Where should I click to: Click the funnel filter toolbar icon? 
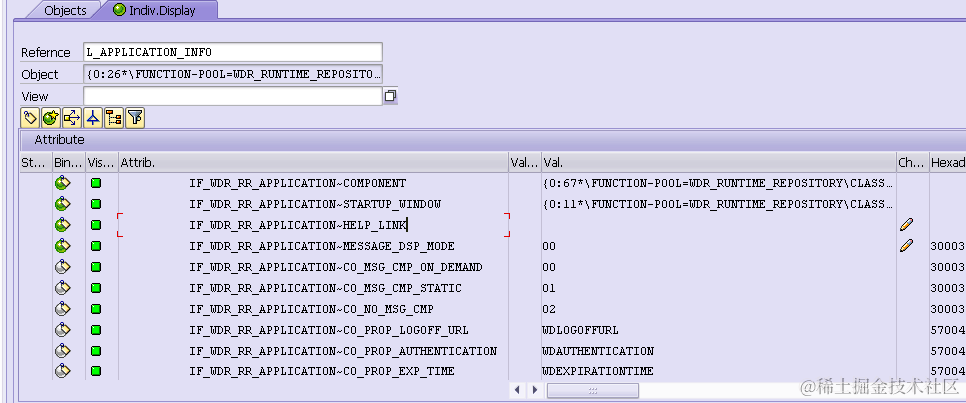coord(134,117)
